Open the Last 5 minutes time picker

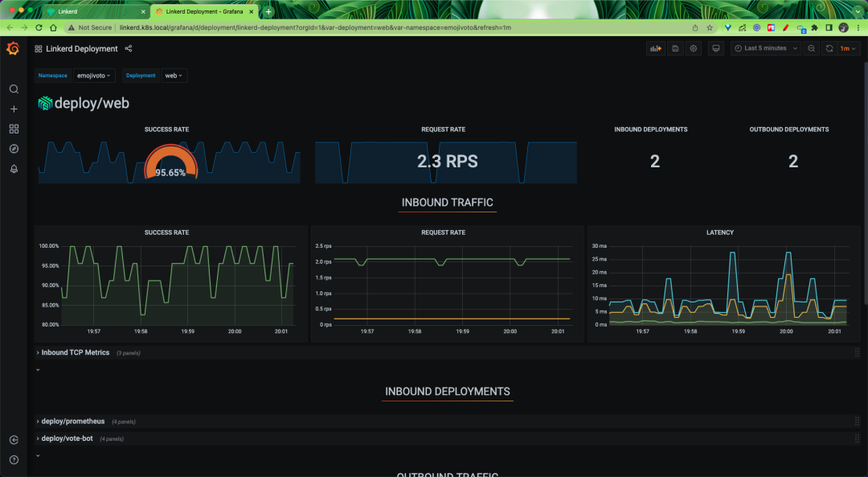(x=766, y=49)
